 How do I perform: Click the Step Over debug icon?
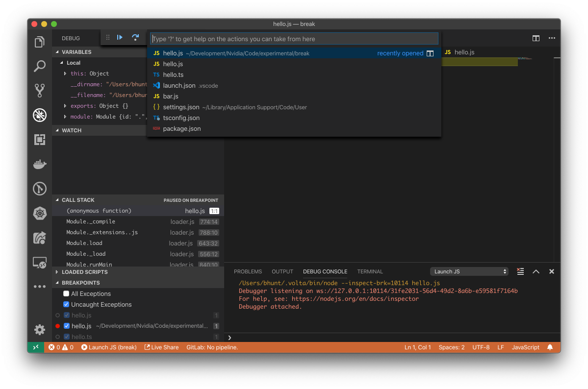click(x=135, y=37)
